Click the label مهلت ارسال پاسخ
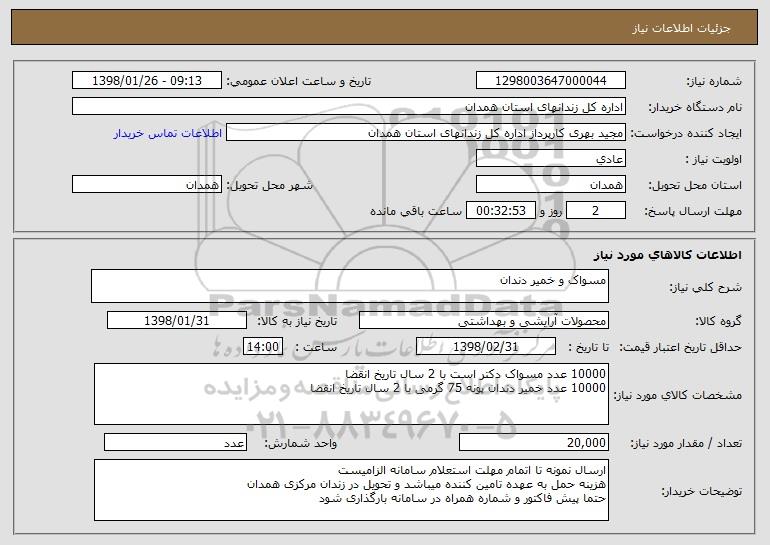The image size is (770, 545). pyautogui.click(x=693, y=212)
